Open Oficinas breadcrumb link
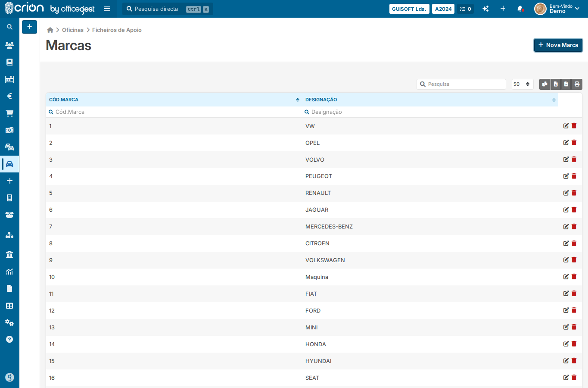The width and height of the screenshot is (588, 388). [x=73, y=30]
